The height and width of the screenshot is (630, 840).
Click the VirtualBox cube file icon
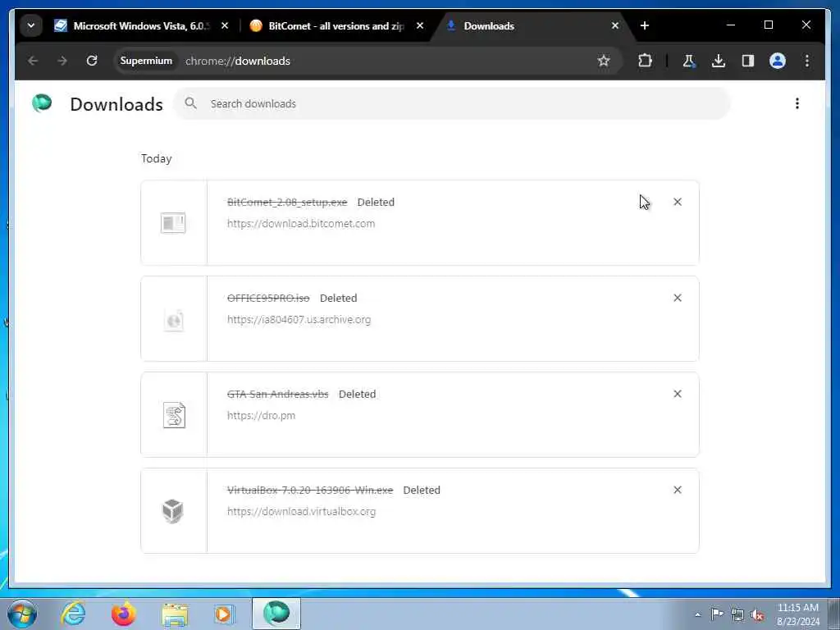pyautogui.click(x=173, y=511)
